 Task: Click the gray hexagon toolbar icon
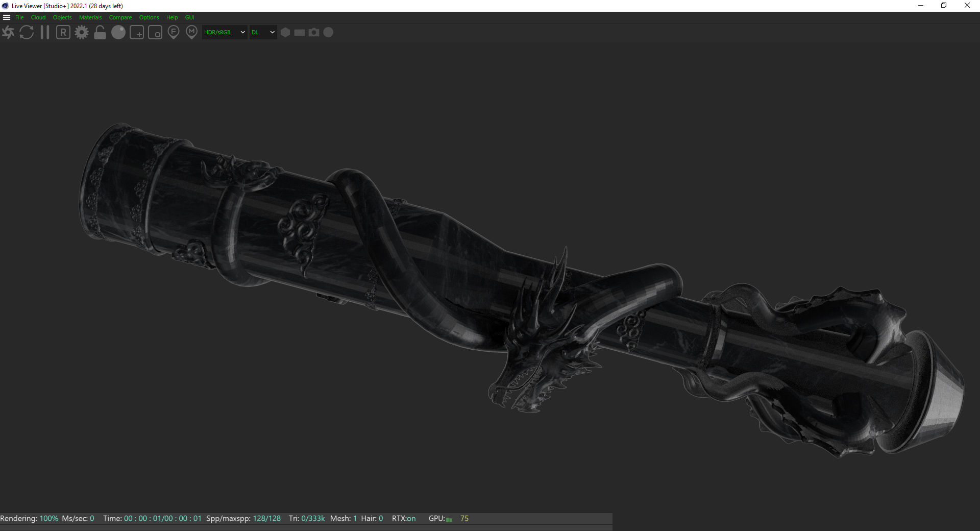coord(285,33)
